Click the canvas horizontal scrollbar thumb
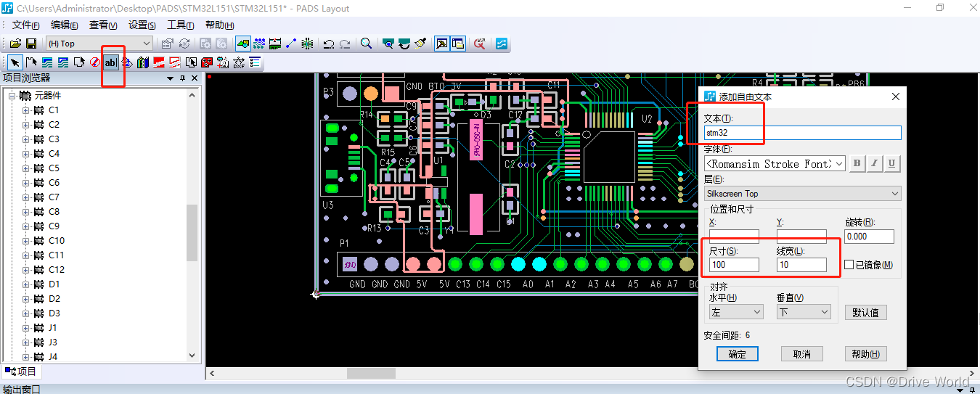Viewport: 980px width, 394px height. [x=371, y=373]
